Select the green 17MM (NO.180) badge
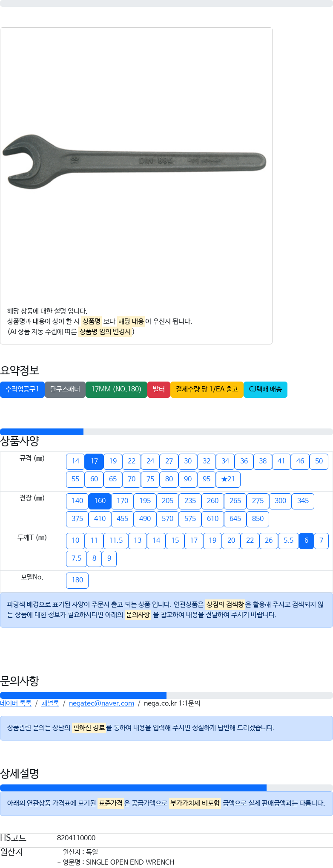Viewport: 333px width, 868px height. tap(116, 389)
